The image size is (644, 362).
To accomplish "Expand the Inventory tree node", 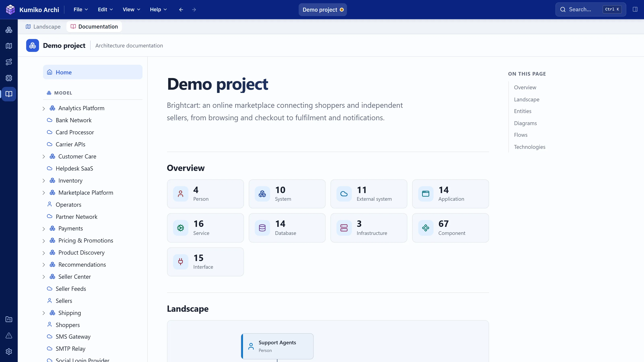I will click(x=44, y=181).
